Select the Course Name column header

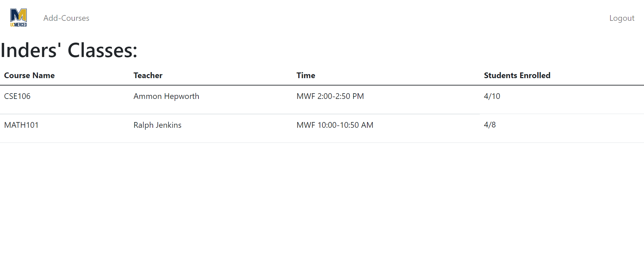coord(29,75)
